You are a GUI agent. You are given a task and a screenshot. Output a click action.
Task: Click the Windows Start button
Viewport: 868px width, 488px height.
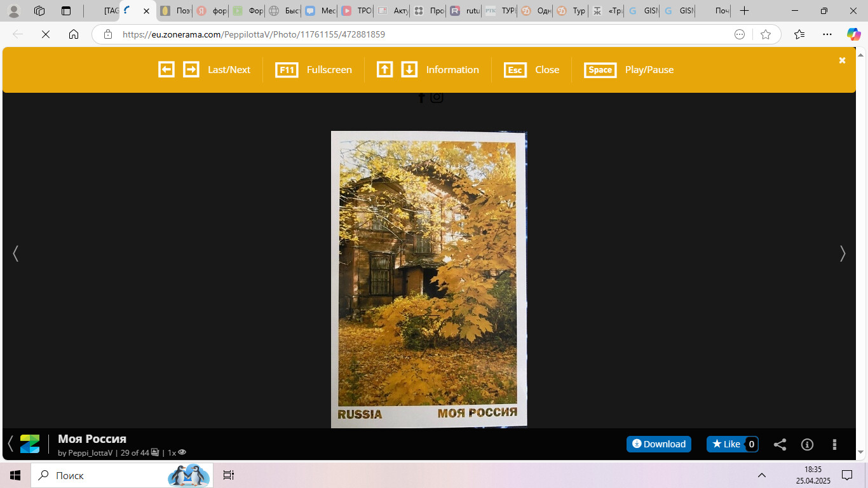(x=15, y=475)
